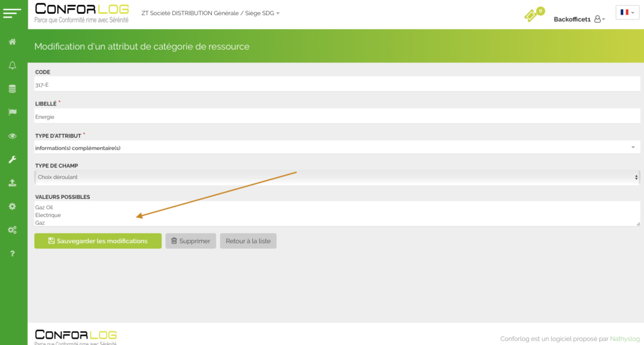644x345 pixels.
Task: Open the ZT Société DISTRIBUTION site selector
Action: coord(211,13)
